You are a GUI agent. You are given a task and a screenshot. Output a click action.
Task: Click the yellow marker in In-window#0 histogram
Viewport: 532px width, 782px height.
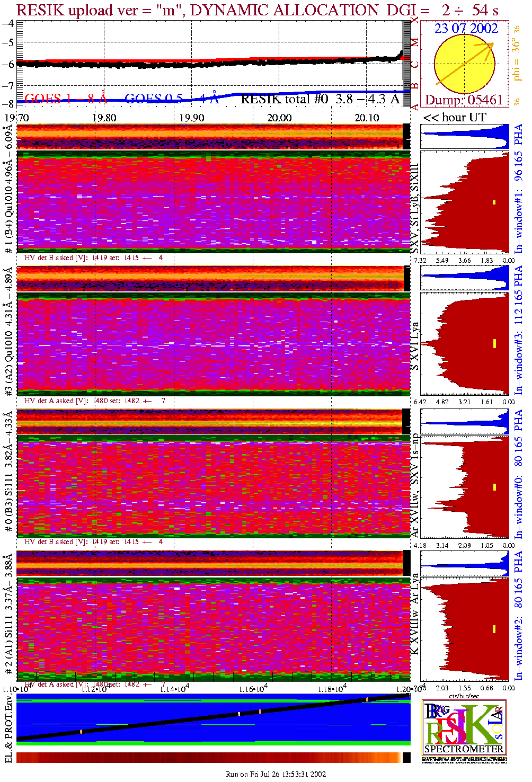(494, 486)
